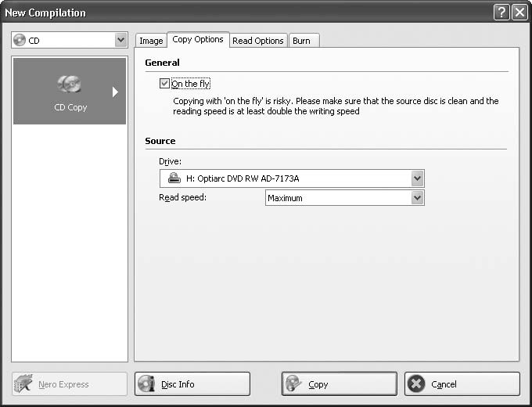Go to the Burn tab
The width and height of the screenshot is (532, 407).
click(x=301, y=41)
